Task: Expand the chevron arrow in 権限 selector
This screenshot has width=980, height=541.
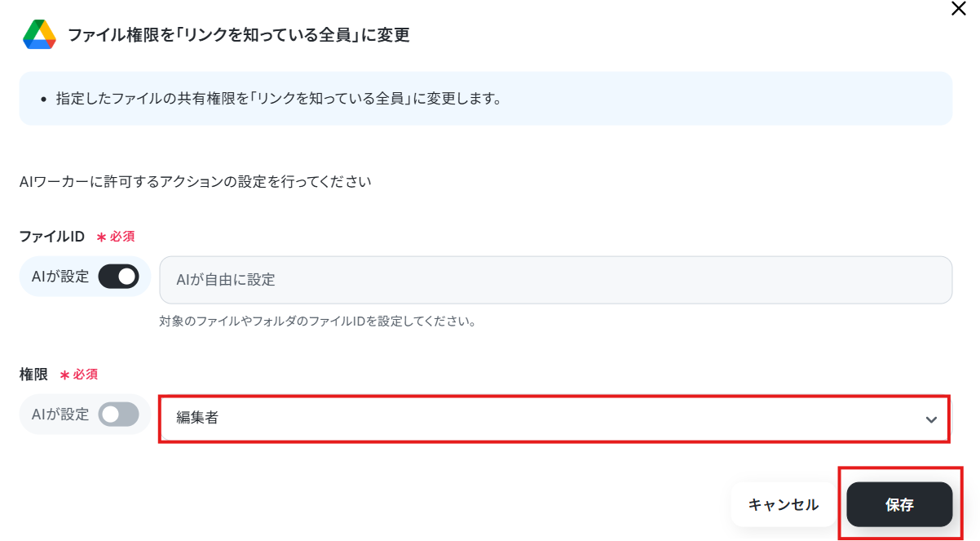Action: tap(931, 419)
